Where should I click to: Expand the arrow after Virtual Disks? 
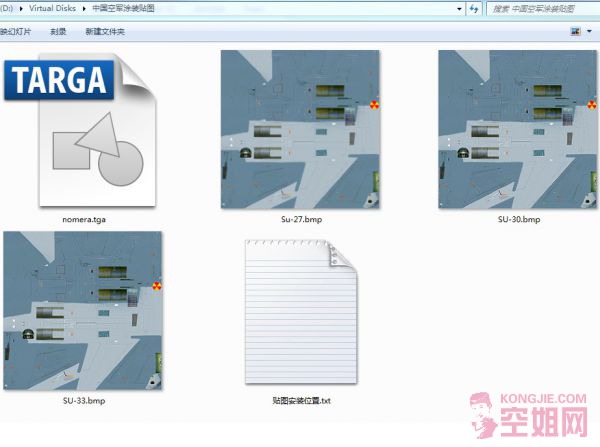[84, 8]
